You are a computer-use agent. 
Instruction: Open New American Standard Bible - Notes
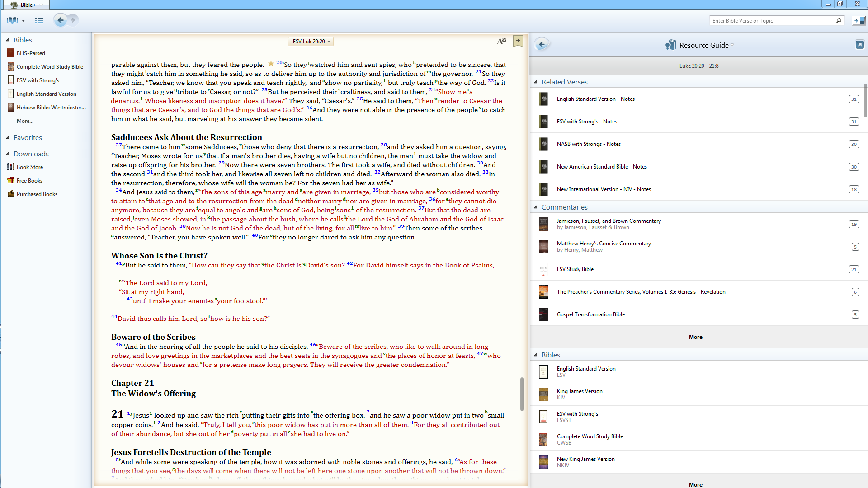tap(699, 167)
